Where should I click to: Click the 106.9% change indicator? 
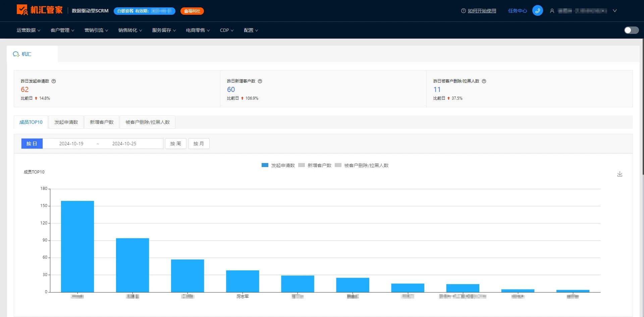250,98
